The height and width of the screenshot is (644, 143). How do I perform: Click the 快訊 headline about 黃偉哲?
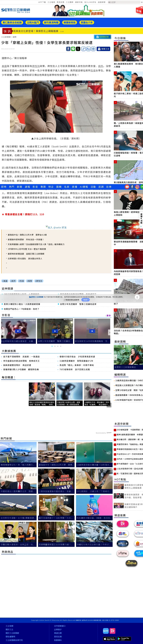pos(36,31)
